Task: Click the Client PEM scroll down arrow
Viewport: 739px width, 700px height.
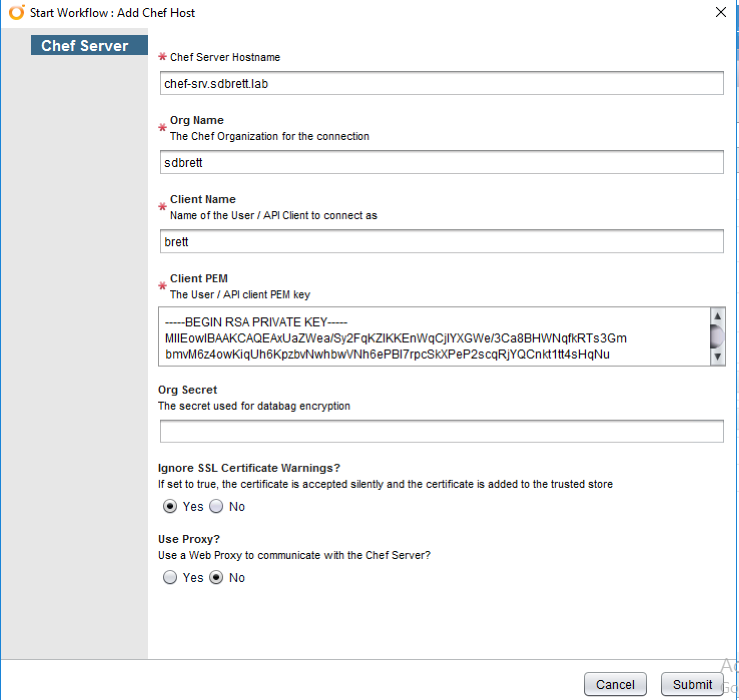Action: tap(717, 357)
